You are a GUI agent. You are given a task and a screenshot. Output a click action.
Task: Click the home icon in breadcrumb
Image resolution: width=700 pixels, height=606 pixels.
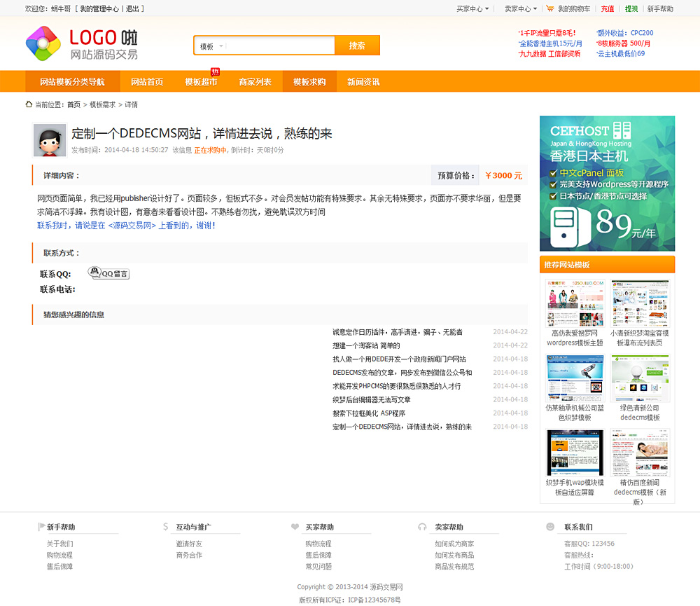[29, 104]
